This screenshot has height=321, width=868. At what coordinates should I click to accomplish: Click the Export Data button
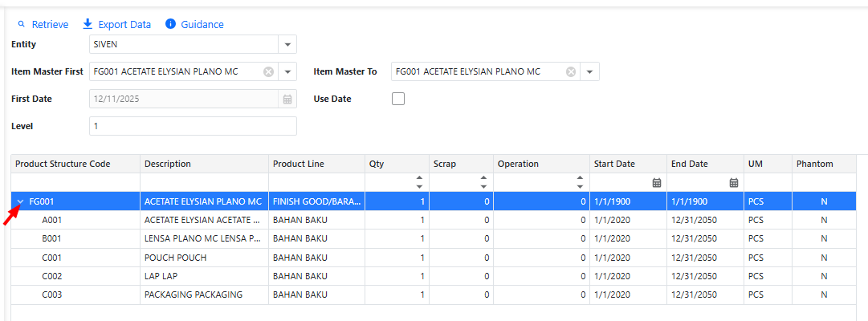click(116, 24)
